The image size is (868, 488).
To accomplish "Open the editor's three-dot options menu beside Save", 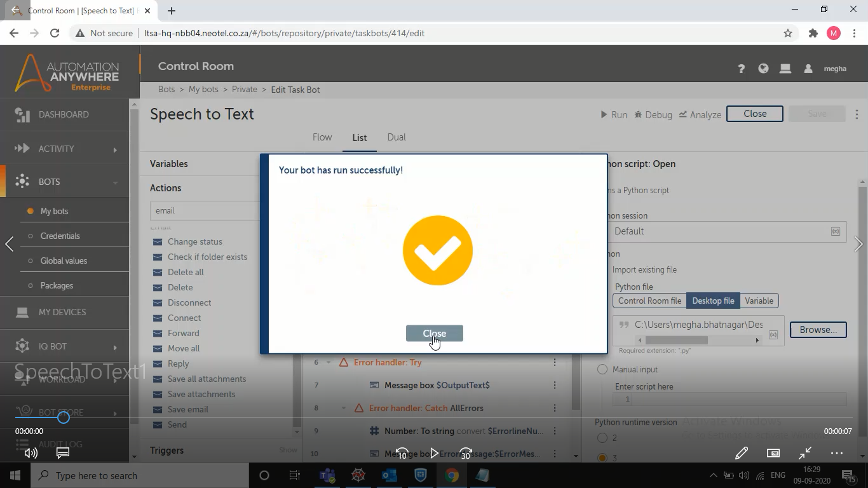I will (x=857, y=114).
